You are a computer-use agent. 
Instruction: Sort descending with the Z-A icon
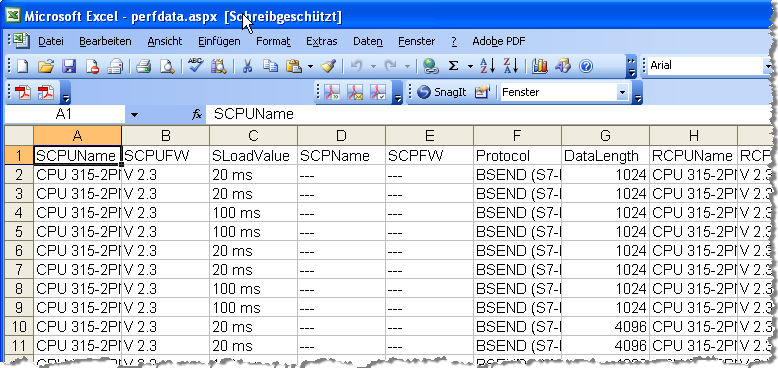511,66
